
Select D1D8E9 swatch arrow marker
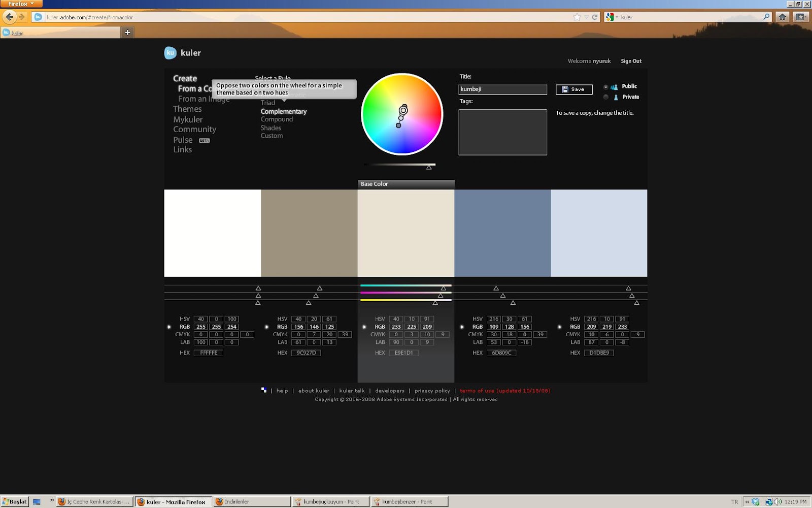coord(559,327)
